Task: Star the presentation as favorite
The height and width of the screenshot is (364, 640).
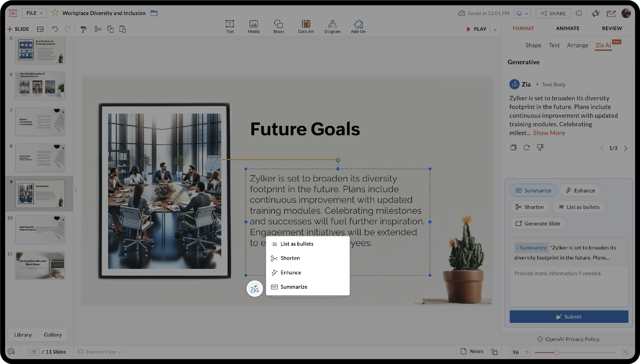Action: tap(55, 13)
